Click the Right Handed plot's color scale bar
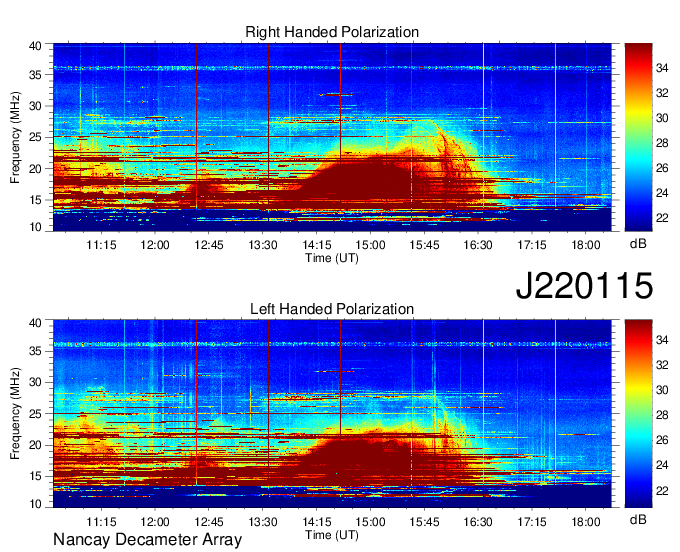Viewport: 680px width, 552px height. (x=638, y=137)
